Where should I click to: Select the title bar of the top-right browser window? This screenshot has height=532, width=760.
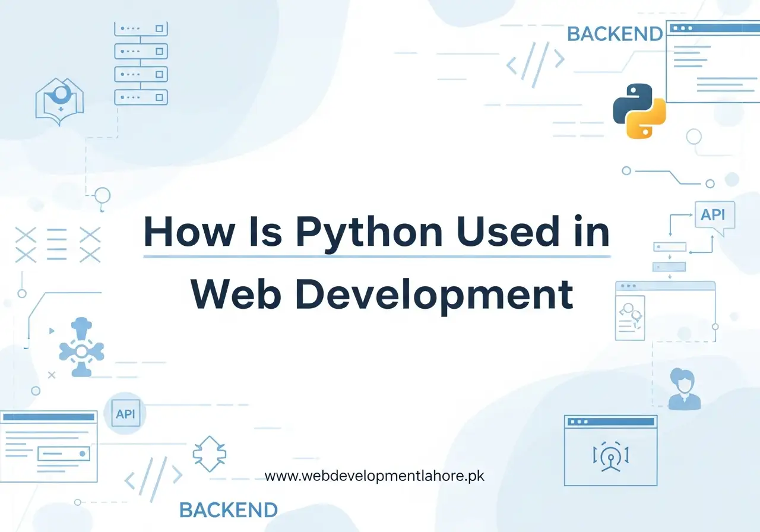tap(712, 27)
